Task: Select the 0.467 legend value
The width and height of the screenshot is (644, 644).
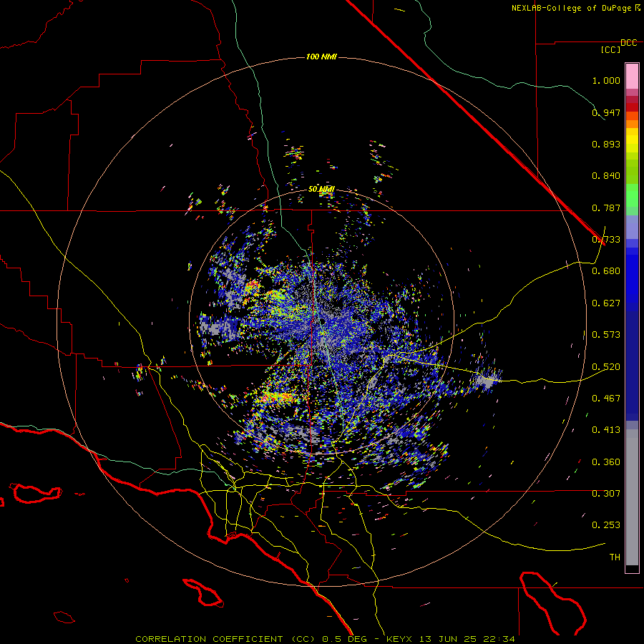Action: (606, 399)
